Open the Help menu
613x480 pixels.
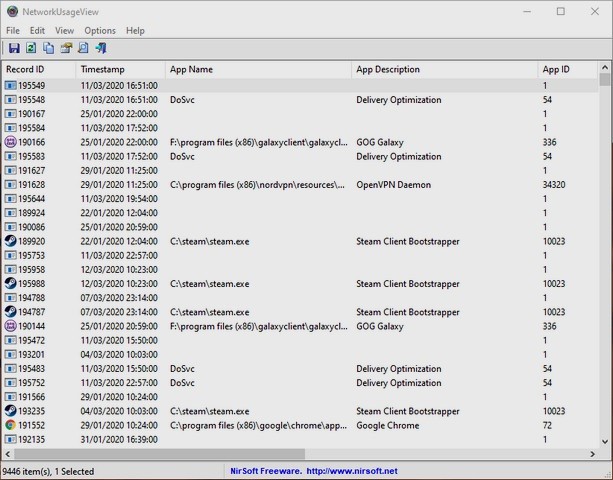click(x=135, y=30)
